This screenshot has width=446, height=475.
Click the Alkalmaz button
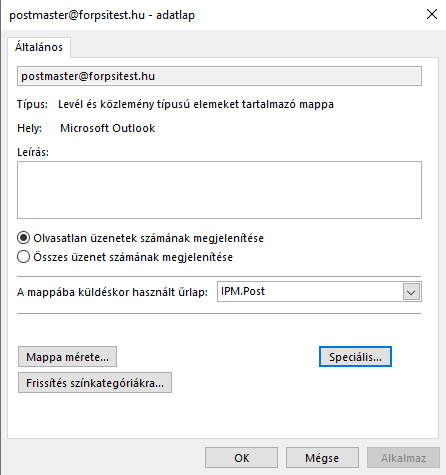point(404,458)
